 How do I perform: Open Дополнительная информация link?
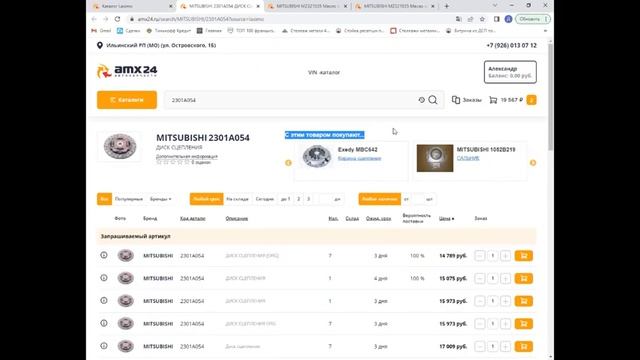pos(187,156)
